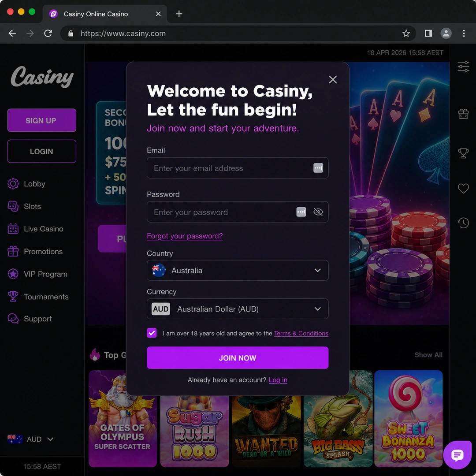Click the VIP Program star icon
Viewport: 476px width, 476px height.
coord(13,274)
